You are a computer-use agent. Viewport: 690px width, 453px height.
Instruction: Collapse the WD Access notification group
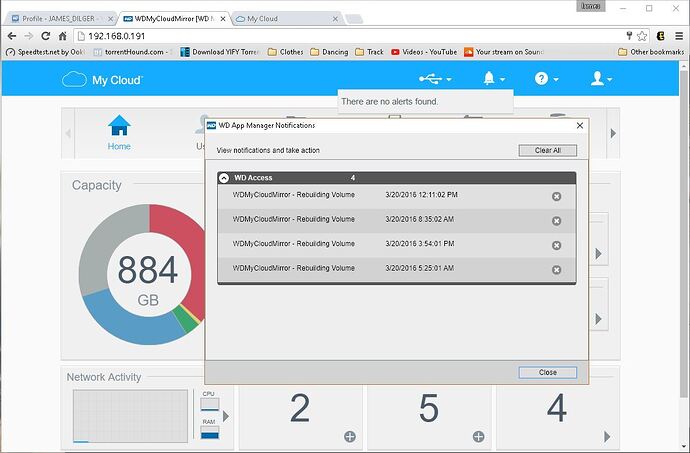pyautogui.click(x=224, y=178)
